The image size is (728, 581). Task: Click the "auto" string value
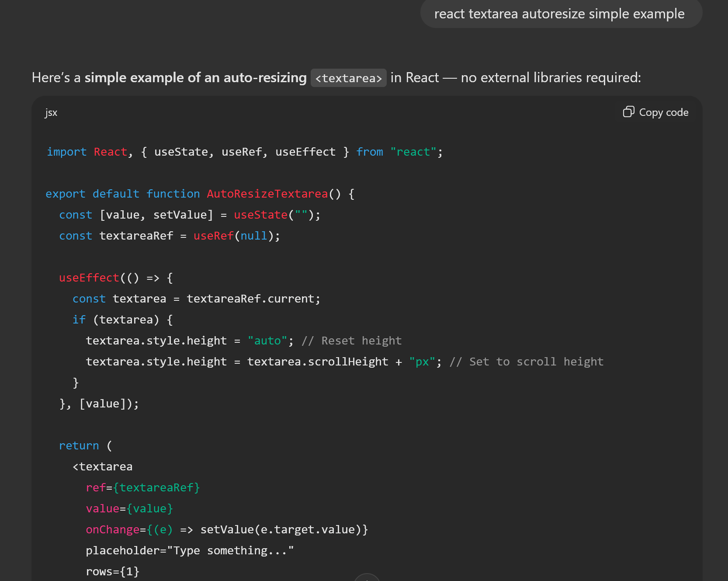[267, 341]
